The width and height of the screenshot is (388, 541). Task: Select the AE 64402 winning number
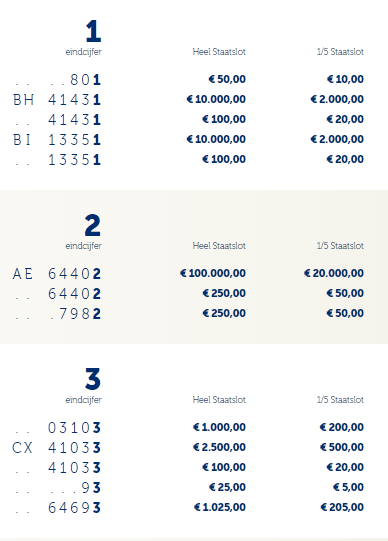tap(57, 274)
